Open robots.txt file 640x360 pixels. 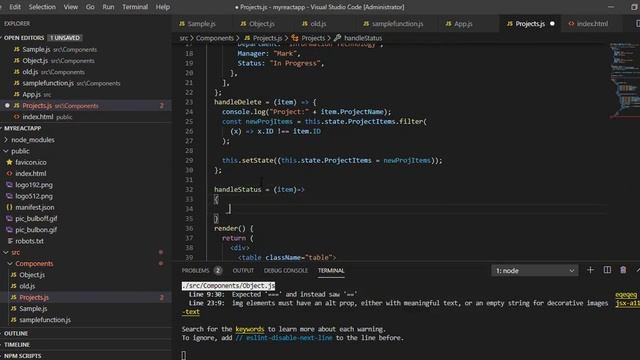point(86,241)
